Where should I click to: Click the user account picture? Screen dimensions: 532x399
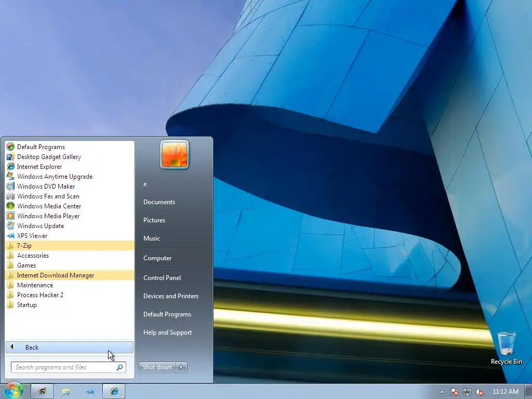175,155
